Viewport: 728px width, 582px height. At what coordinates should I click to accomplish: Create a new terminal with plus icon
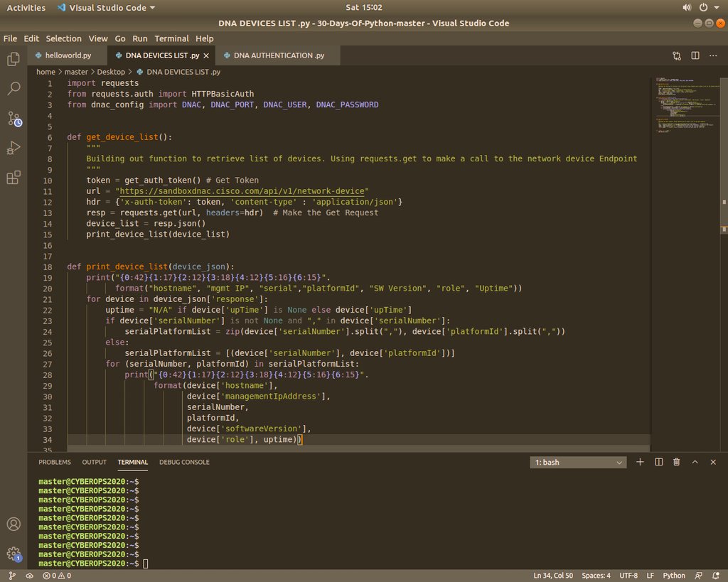(640, 462)
